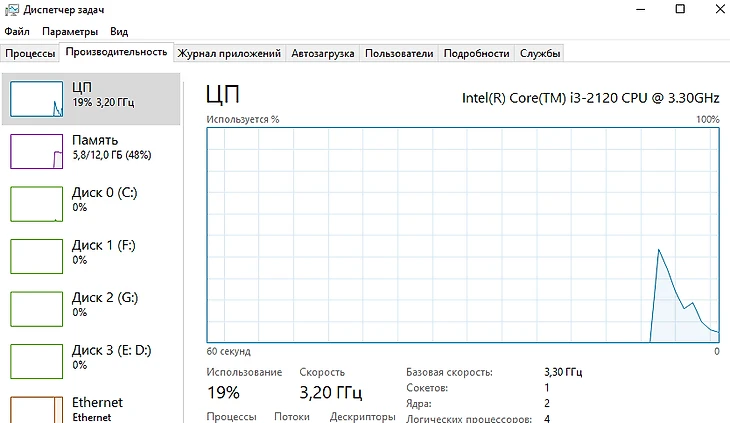Click the CPU usage graph area
This screenshot has width=730, height=423.
462,234
